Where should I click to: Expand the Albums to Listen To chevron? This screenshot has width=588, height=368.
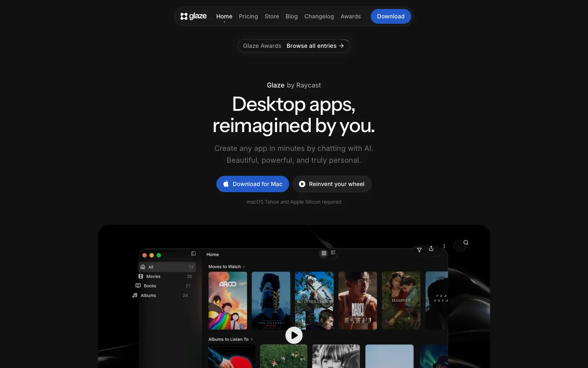[x=252, y=339]
